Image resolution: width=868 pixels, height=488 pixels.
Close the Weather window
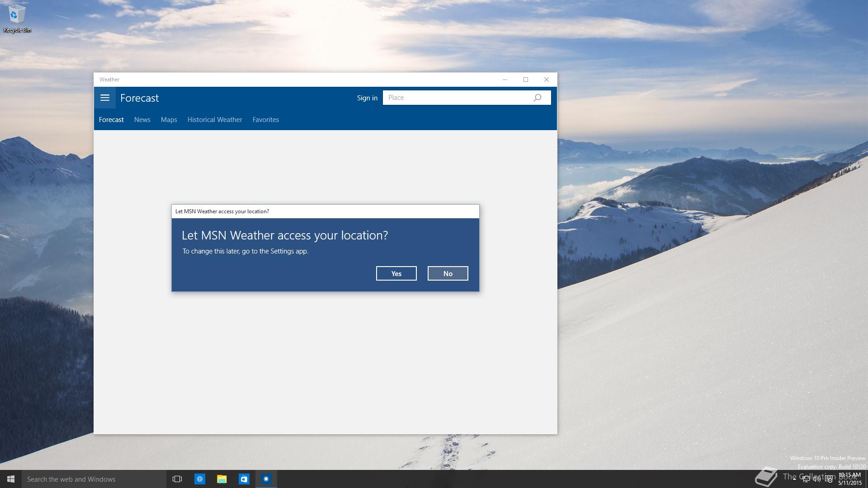point(547,80)
